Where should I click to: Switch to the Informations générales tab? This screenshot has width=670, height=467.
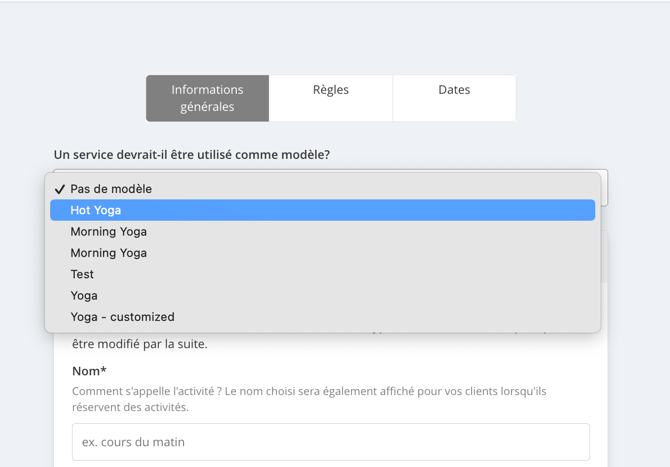pos(207,98)
